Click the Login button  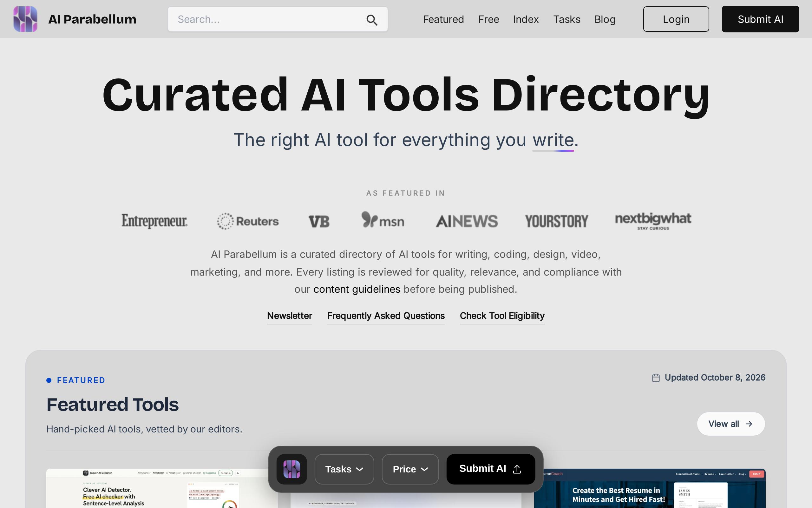(x=676, y=19)
